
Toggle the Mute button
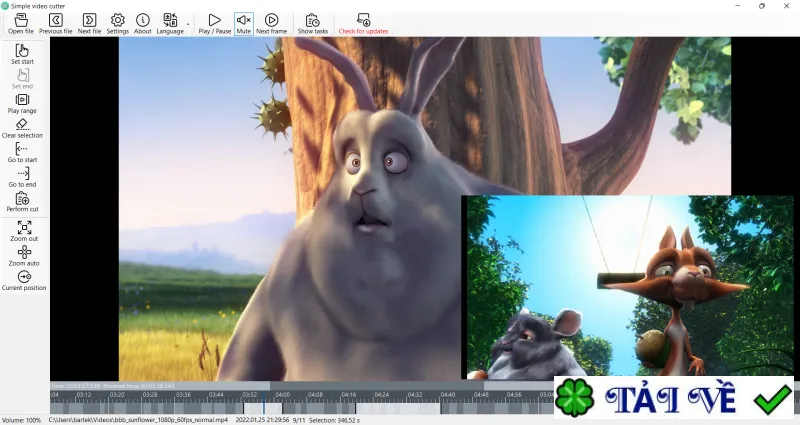coord(244,24)
